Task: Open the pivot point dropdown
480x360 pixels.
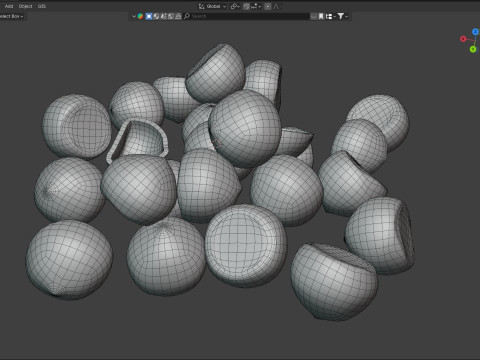Action: click(235, 6)
